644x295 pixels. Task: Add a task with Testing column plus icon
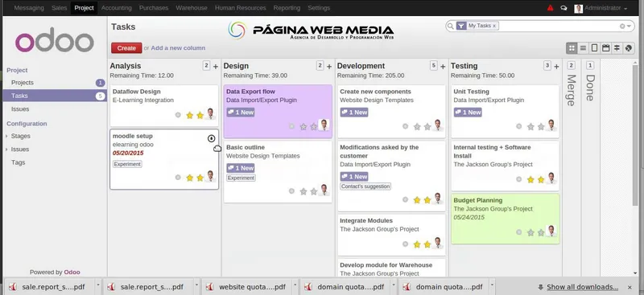tap(556, 67)
